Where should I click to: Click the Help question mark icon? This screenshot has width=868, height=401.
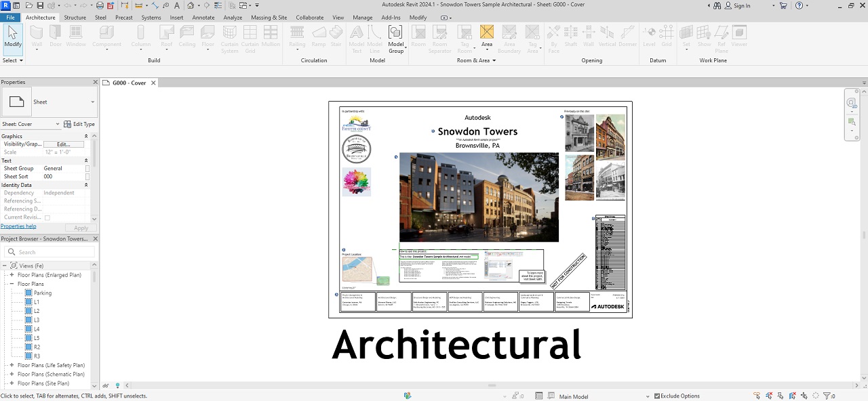click(799, 5)
